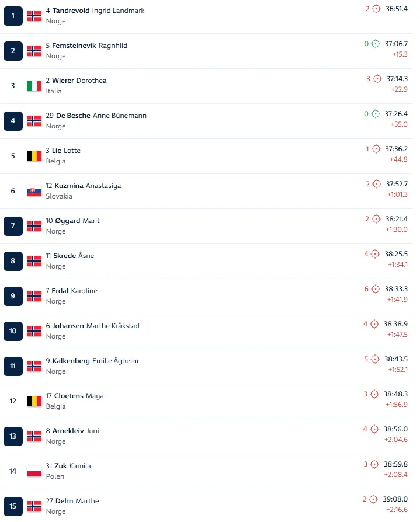This screenshot has width=420, height=522.
Task: Click finish time 36:51.4
Action: (397, 9)
